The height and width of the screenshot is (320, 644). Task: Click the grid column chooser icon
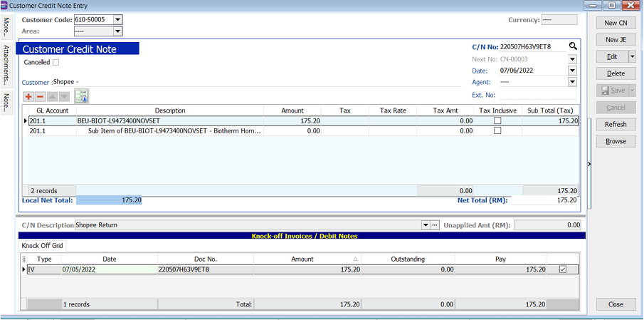click(25, 259)
